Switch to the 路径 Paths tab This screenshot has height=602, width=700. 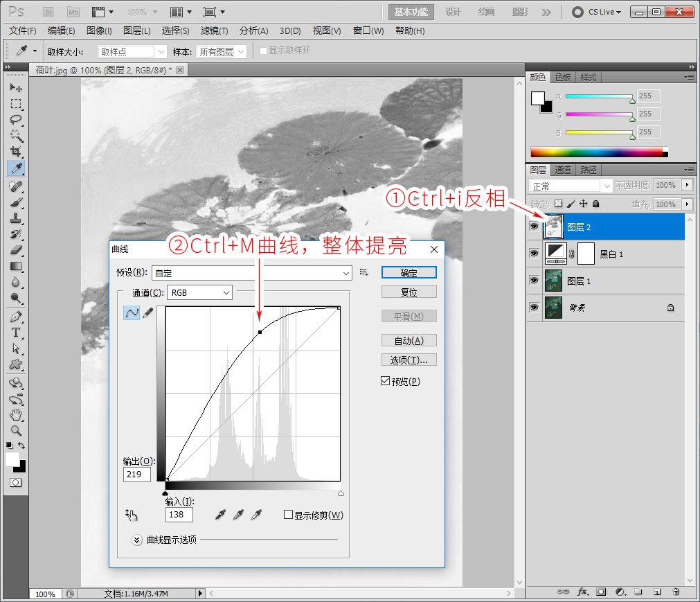point(589,170)
